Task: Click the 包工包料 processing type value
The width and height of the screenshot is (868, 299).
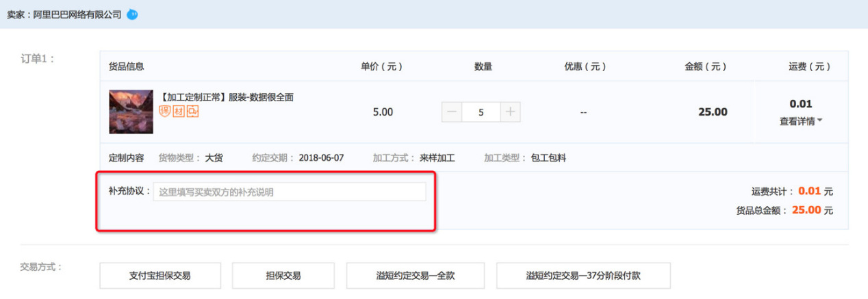Action: coord(548,158)
